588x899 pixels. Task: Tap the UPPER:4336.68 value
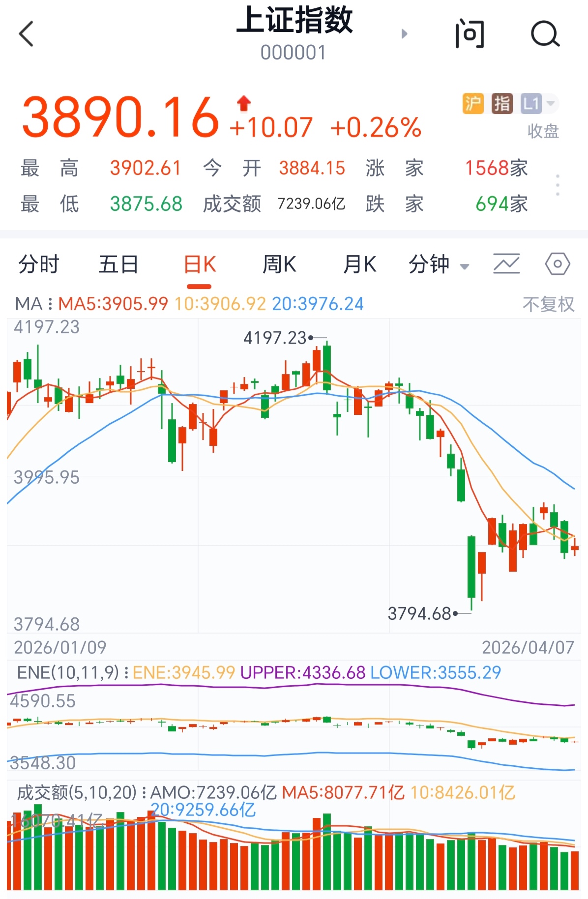point(303,672)
